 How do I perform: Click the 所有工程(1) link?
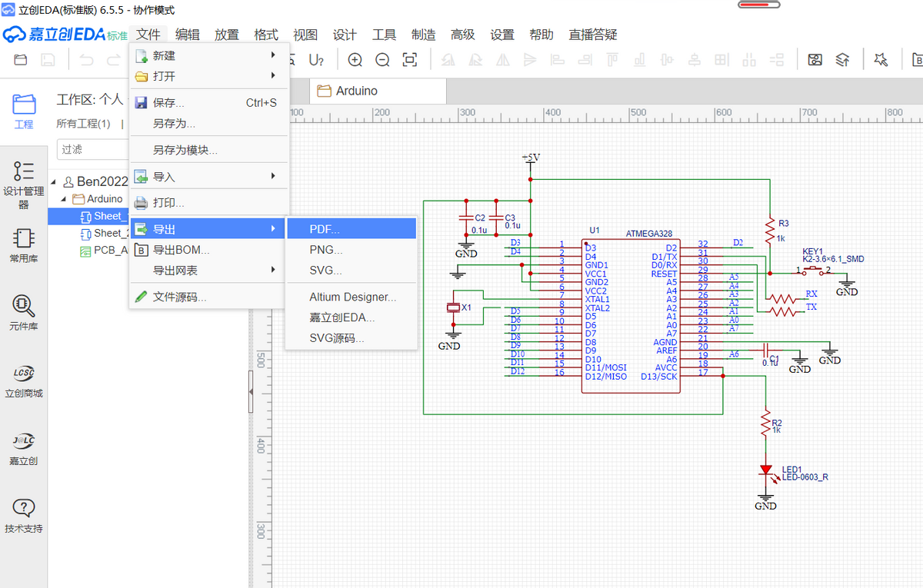83,123
